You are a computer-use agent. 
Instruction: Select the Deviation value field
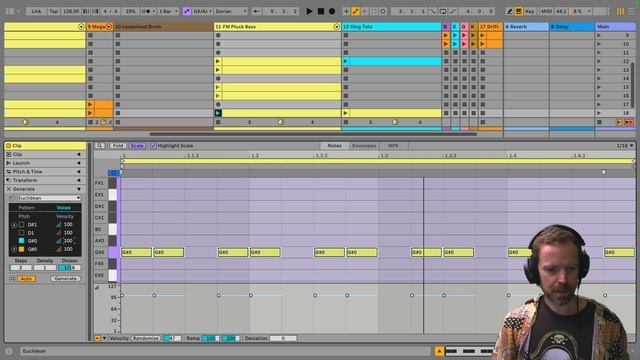(x=283, y=338)
